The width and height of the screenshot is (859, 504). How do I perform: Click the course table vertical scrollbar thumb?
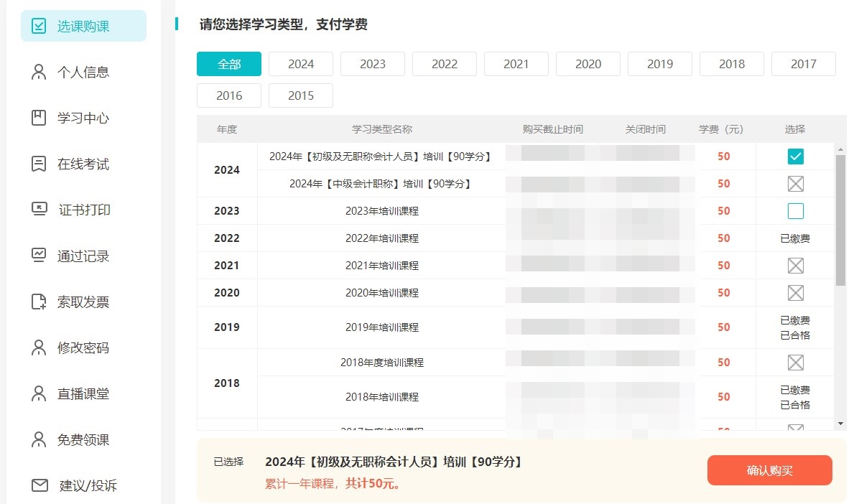(840, 220)
